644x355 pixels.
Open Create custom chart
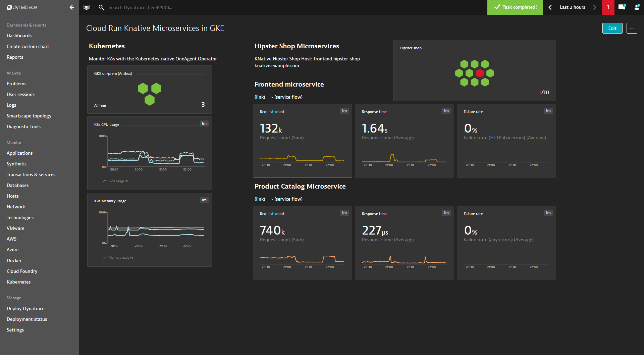pyautogui.click(x=28, y=46)
